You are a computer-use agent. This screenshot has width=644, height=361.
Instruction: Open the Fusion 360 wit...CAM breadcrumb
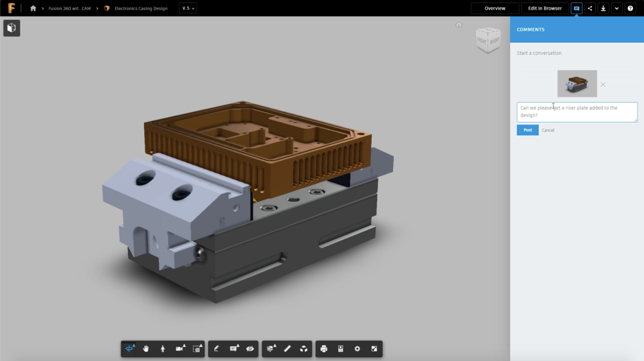pyautogui.click(x=70, y=8)
